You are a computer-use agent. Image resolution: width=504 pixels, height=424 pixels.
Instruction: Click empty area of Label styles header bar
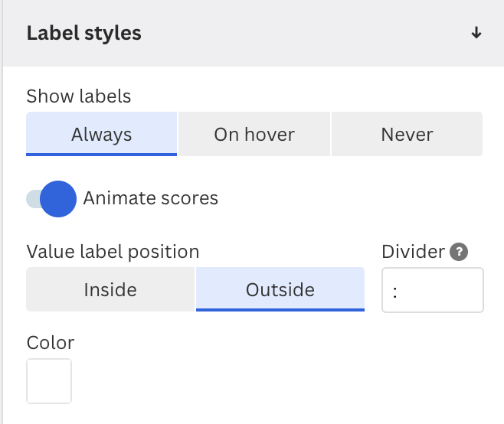click(306, 33)
